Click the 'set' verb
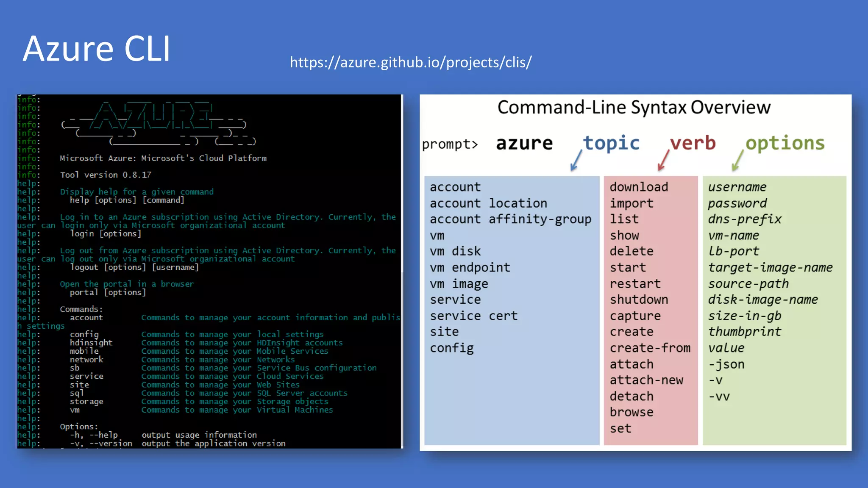 (620, 429)
